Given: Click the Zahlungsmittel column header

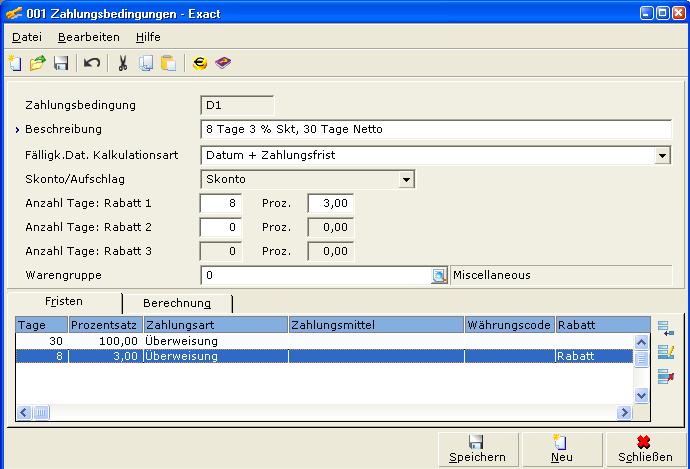Looking at the screenshot, I should point(377,325).
